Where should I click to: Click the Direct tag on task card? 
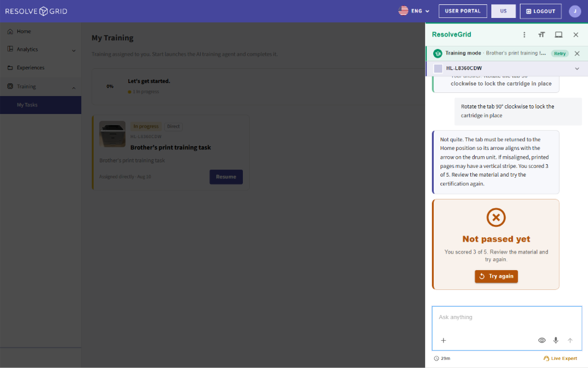coord(173,126)
